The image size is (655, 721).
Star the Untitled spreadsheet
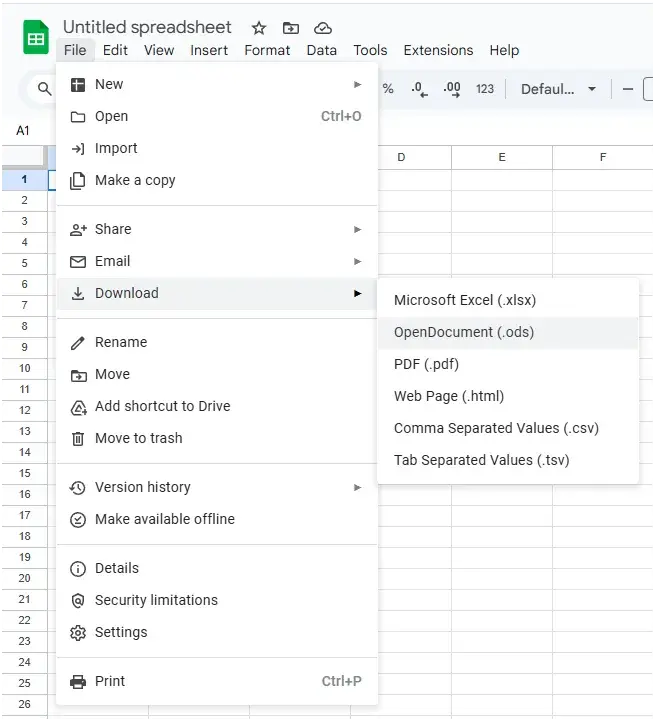tap(259, 28)
